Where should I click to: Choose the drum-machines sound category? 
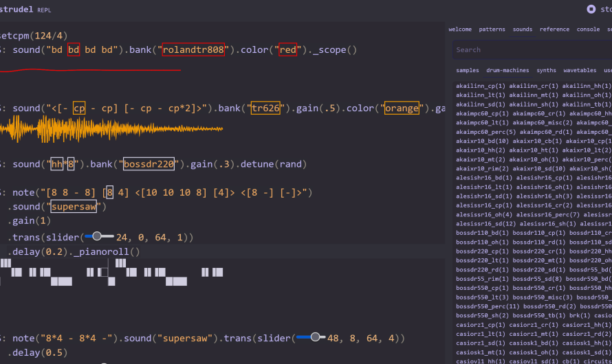(x=507, y=70)
